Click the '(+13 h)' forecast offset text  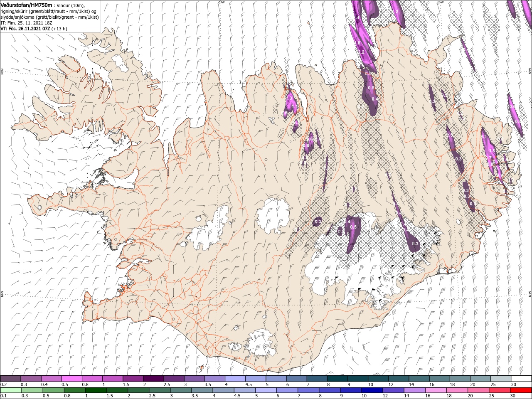60,29
